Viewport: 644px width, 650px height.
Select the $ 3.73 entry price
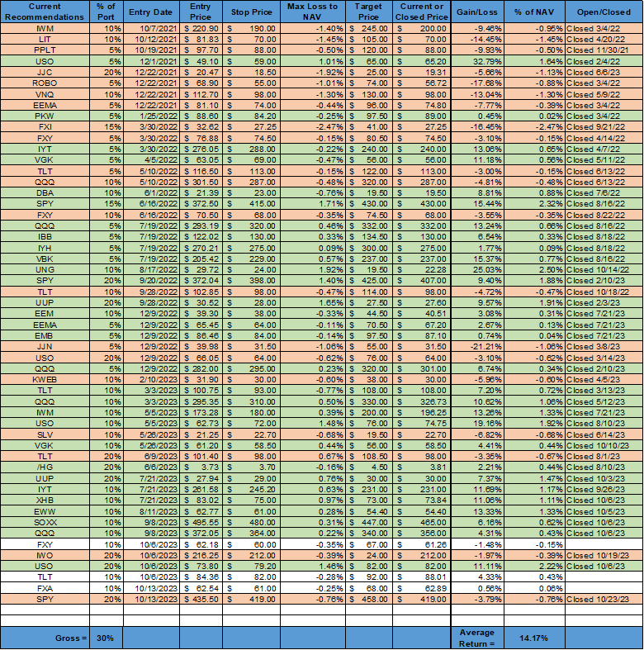(x=201, y=467)
